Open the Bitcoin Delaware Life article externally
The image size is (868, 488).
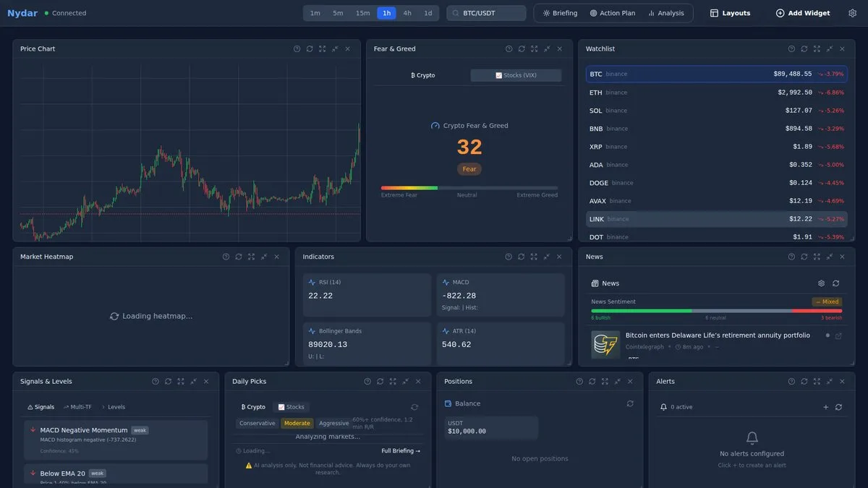tap(838, 335)
